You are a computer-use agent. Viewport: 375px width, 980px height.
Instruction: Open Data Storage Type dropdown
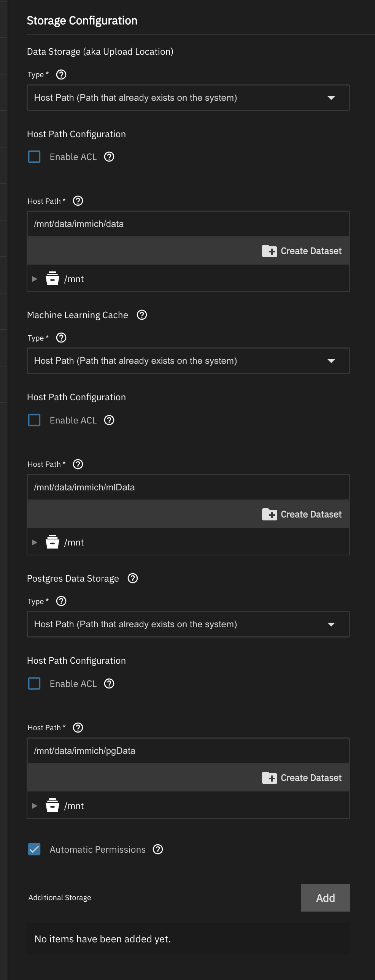tap(188, 98)
